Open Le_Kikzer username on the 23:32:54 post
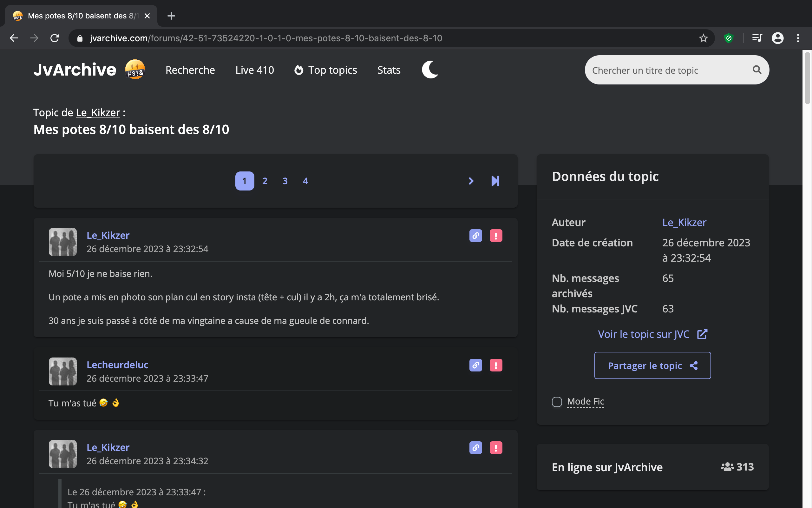 108,235
